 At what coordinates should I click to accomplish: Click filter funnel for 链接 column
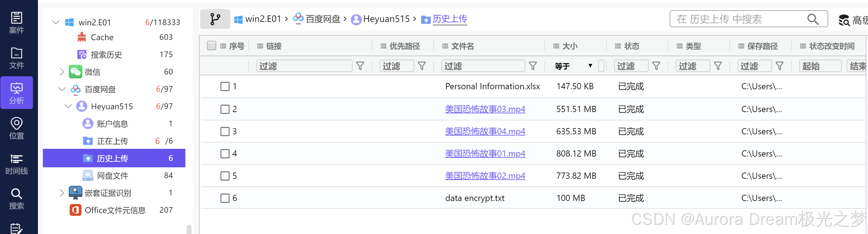360,66
